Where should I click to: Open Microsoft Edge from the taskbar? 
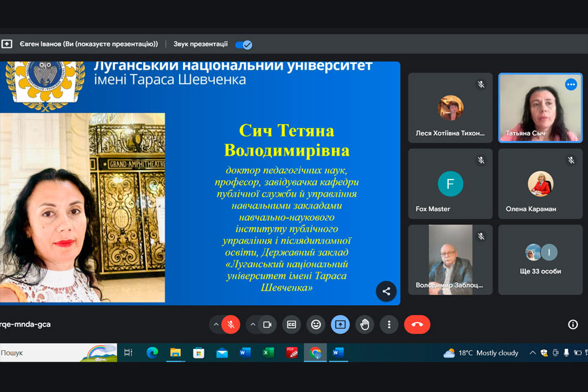(x=152, y=353)
